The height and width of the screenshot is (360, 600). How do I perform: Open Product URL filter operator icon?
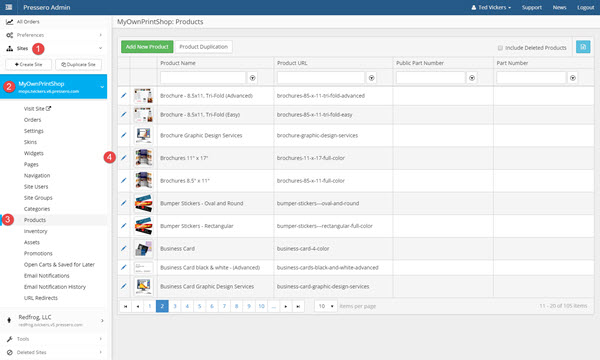[x=371, y=78]
